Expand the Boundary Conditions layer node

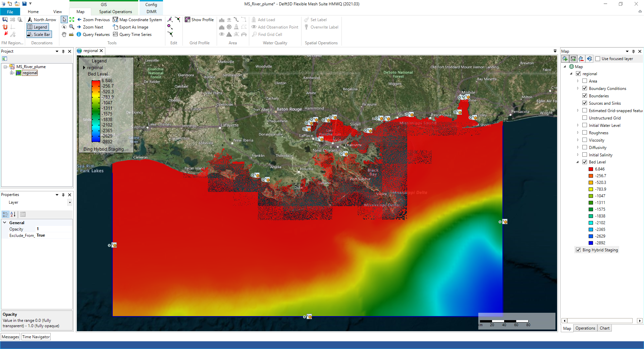click(578, 89)
